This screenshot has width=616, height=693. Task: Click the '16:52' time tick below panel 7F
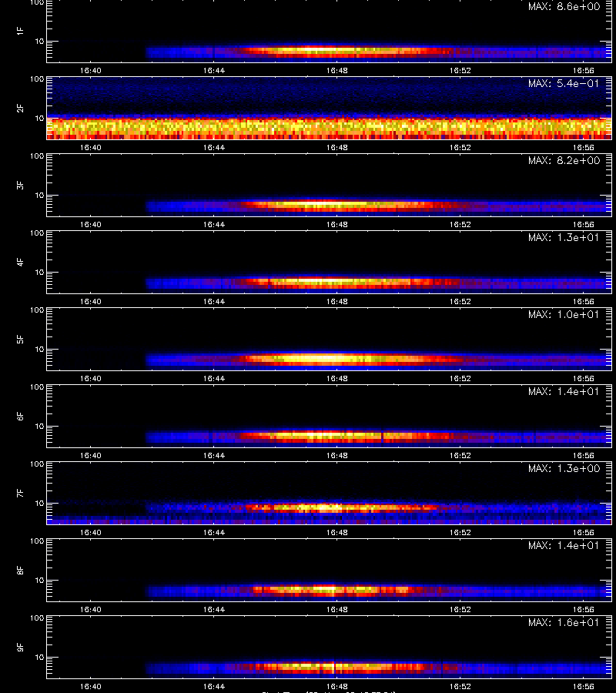460,533
